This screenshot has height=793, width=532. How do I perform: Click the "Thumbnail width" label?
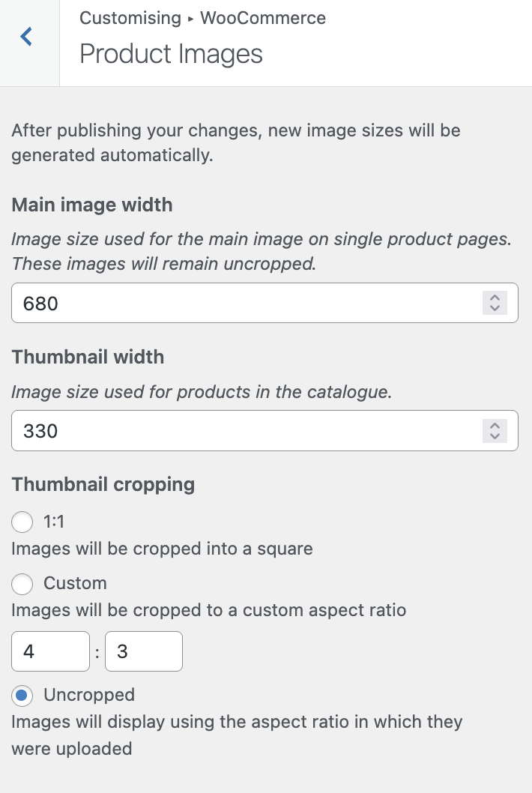(88, 357)
